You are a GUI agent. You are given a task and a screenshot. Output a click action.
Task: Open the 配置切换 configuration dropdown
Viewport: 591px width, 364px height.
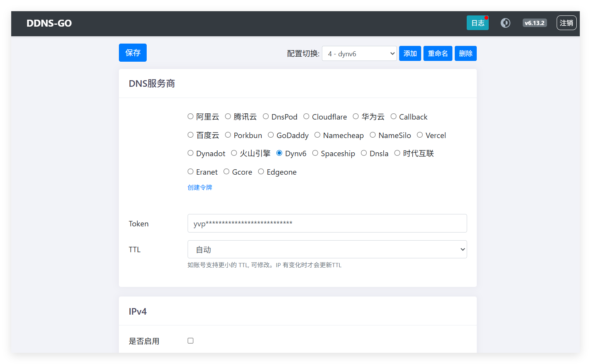click(359, 53)
